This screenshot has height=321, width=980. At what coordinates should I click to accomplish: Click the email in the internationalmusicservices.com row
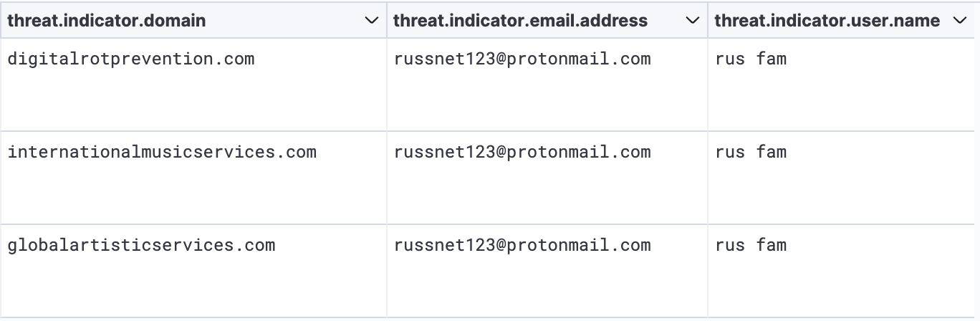tap(522, 152)
